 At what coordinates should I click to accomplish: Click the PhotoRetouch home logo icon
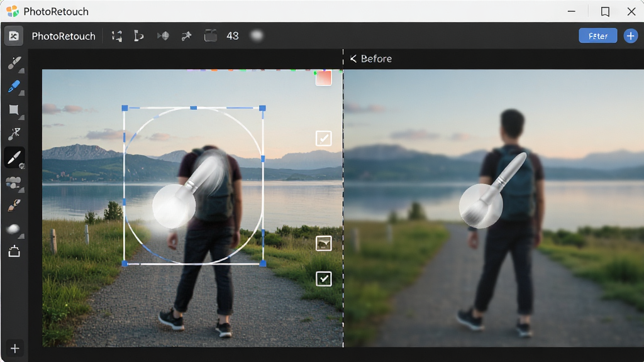14,36
